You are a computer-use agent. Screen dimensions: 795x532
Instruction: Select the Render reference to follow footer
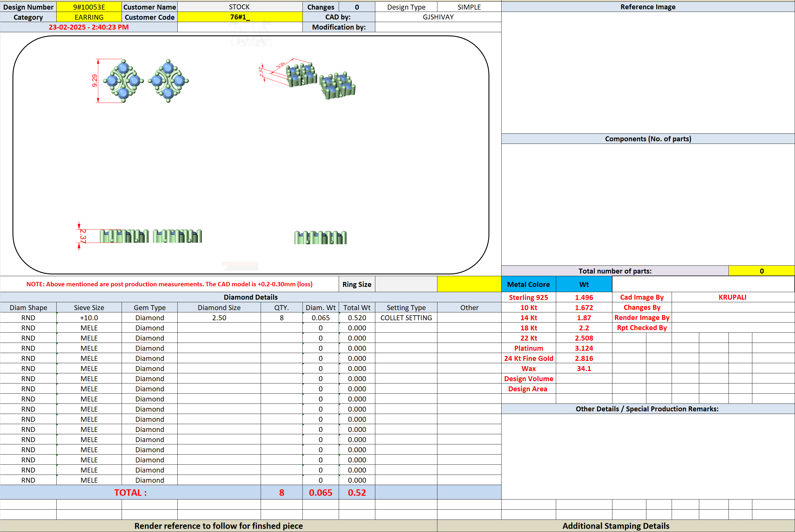coord(219,526)
